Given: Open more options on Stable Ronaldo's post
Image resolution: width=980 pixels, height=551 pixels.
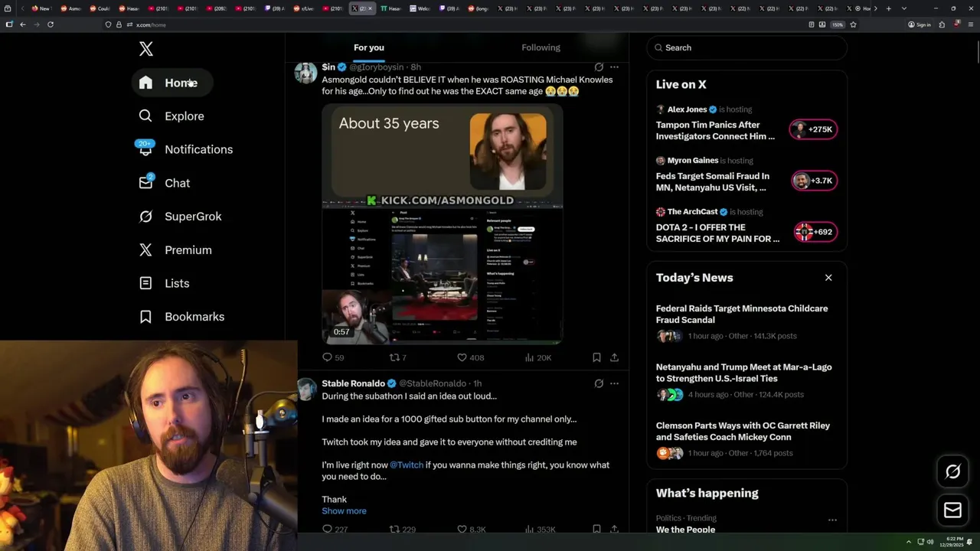Looking at the screenshot, I should click(614, 383).
